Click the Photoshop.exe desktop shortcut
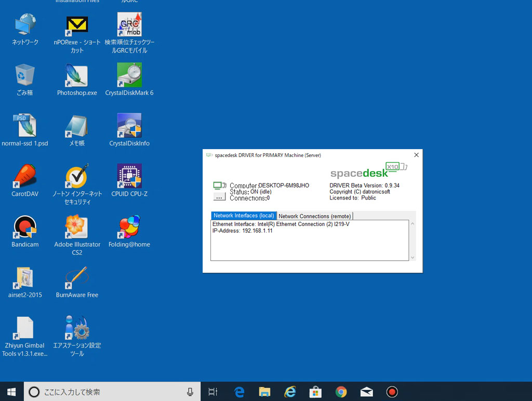The image size is (532, 401). (77, 76)
